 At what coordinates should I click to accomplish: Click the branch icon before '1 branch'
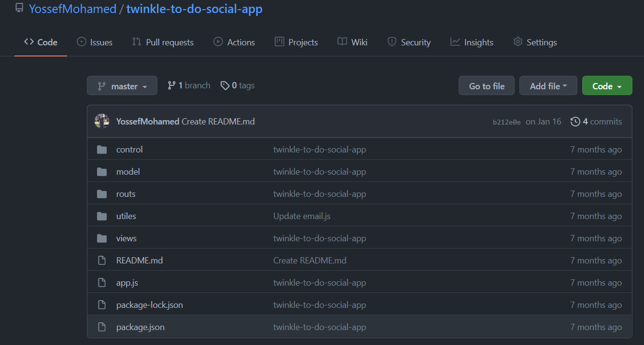(172, 85)
